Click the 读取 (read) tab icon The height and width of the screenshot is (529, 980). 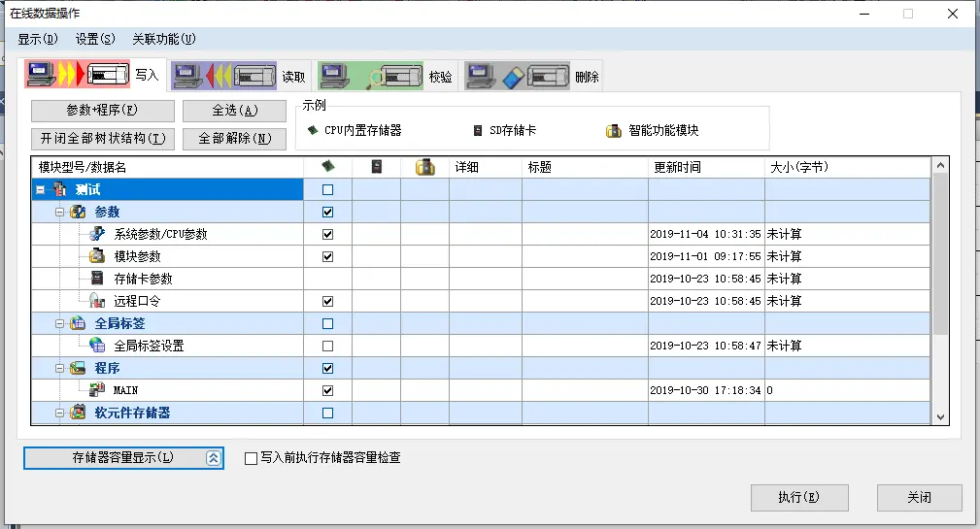coord(223,77)
